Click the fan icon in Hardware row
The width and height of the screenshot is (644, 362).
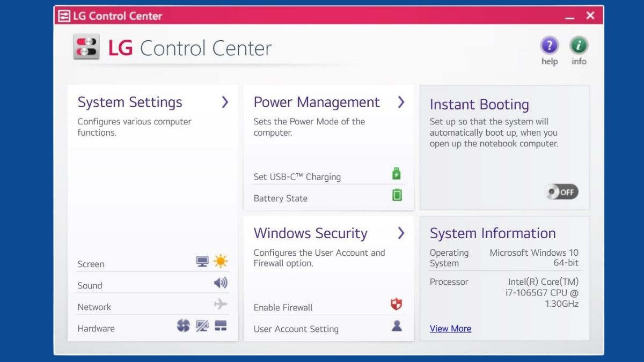(184, 326)
